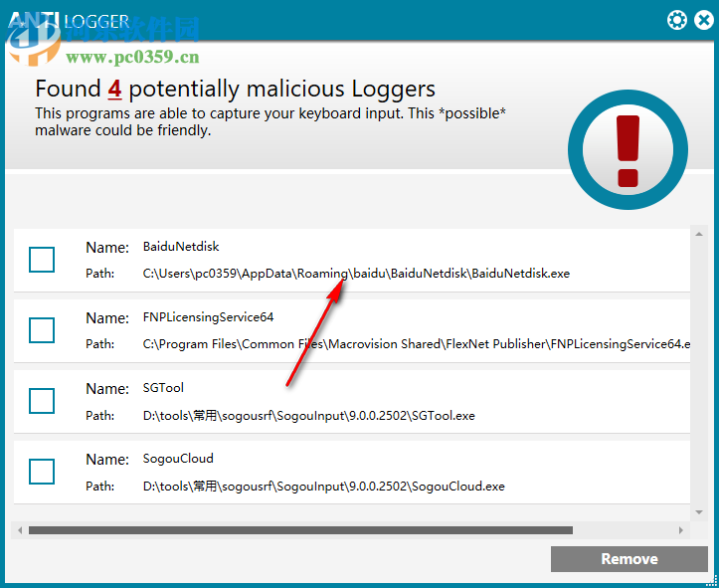The height and width of the screenshot is (588, 719).
Task: Open the settings gear icon
Action: [677, 20]
